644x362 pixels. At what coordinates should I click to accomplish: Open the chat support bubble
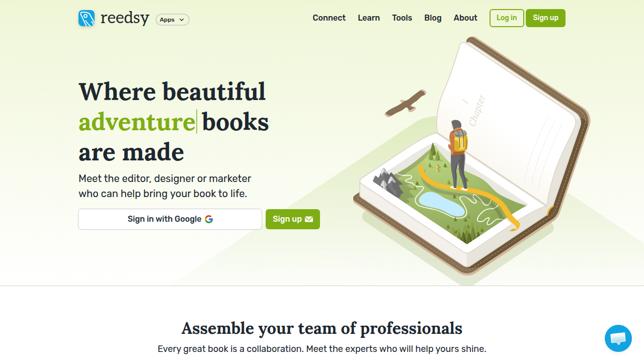618,338
